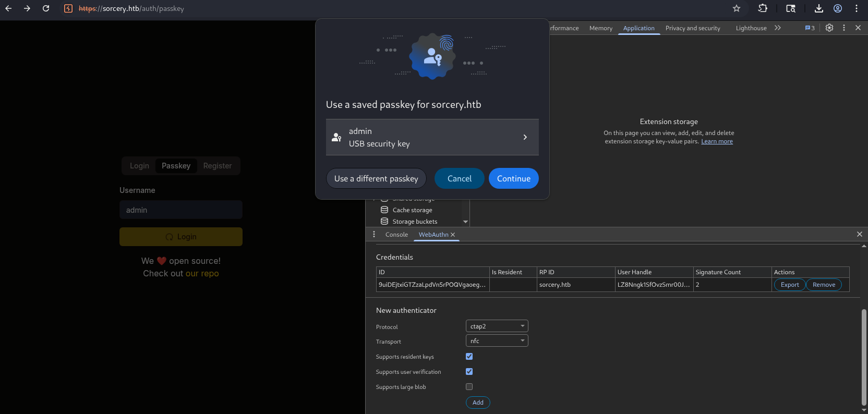The height and width of the screenshot is (414, 868).
Task: Toggle Supports resident keys checkbox
Action: [x=469, y=357]
